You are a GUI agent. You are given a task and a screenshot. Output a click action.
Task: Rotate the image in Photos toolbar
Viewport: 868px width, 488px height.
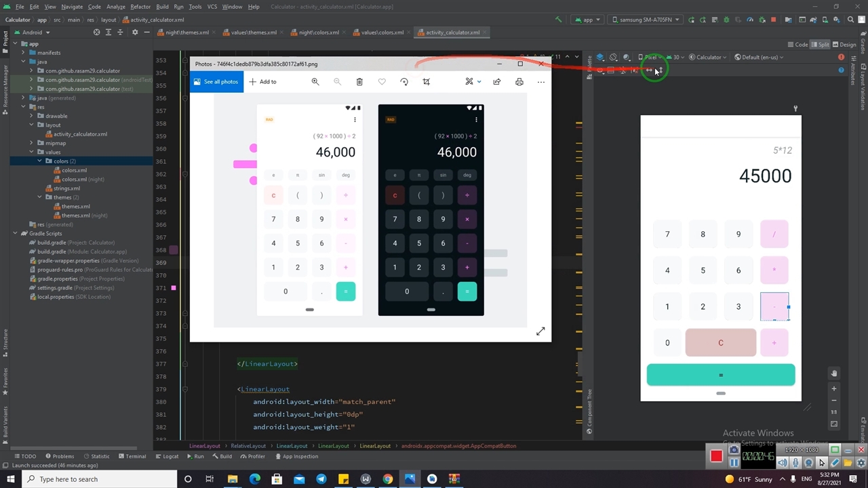(x=404, y=82)
